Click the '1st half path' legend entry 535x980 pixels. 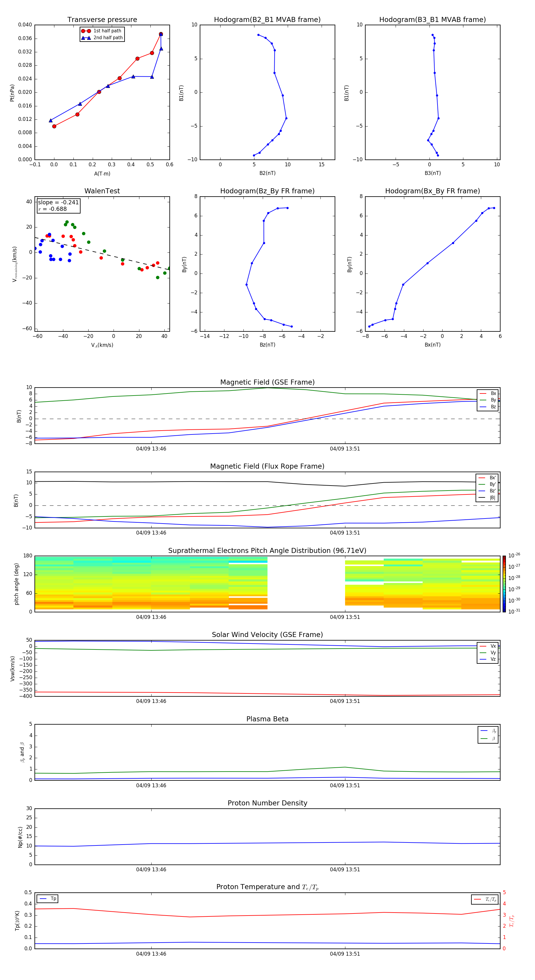click(x=101, y=31)
